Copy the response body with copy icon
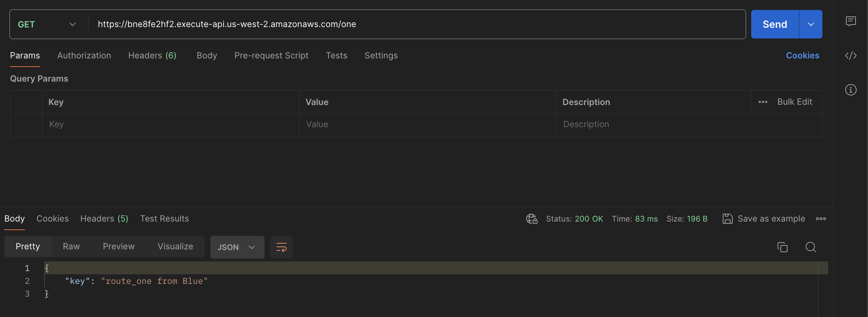Viewport: 868px width, 317px height. (x=782, y=247)
